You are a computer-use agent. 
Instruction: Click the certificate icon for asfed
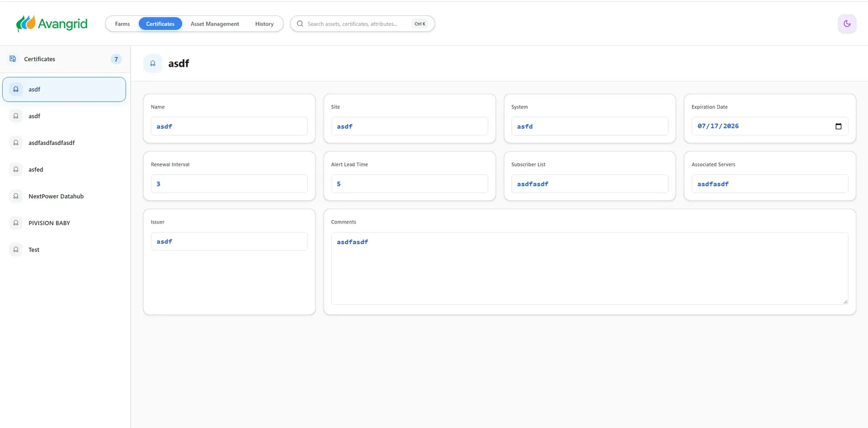(16, 169)
